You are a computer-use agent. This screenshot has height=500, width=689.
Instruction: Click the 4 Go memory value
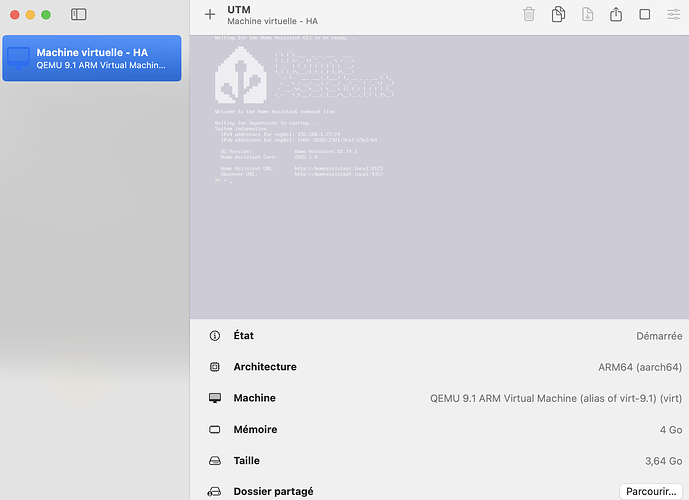coord(671,430)
